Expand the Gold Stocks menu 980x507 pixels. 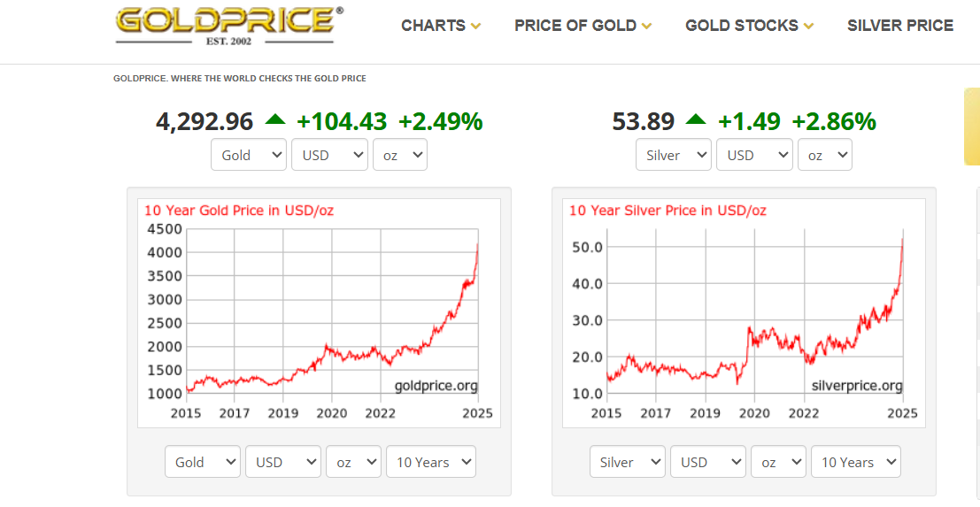pyautogui.click(x=749, y=26)
